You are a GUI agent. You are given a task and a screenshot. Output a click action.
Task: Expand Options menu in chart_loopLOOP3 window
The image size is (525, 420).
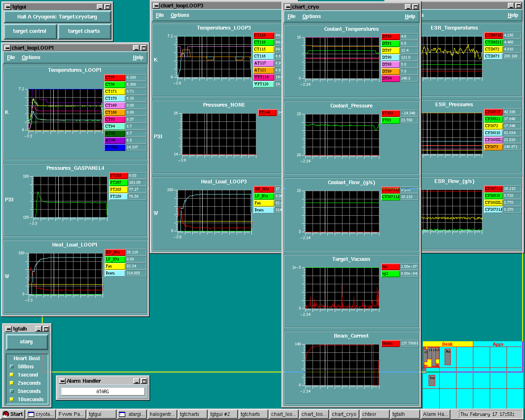180,15
